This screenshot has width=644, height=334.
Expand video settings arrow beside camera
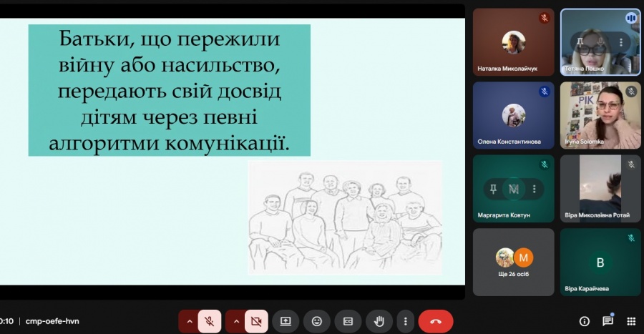236,321
